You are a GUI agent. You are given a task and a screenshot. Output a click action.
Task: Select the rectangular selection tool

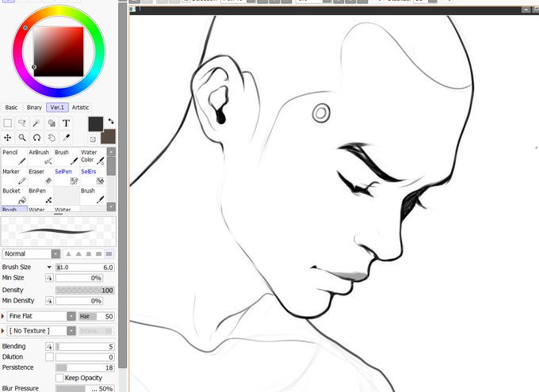pyautogui.click(x=8, y=123)
